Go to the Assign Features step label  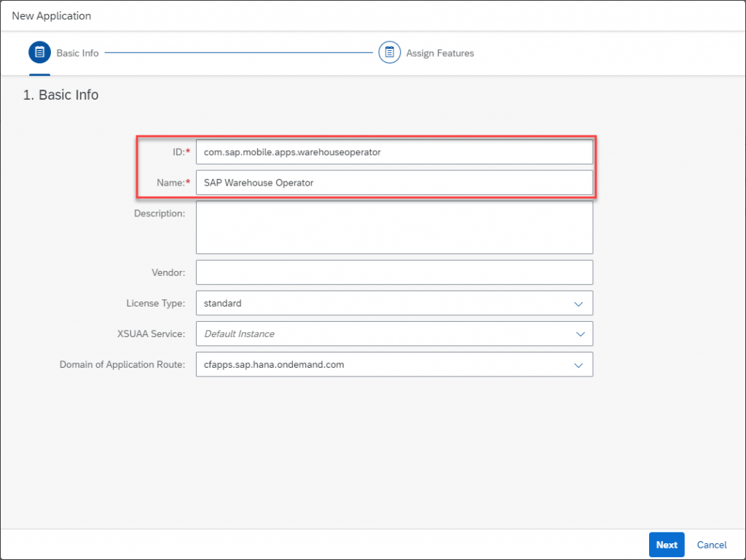(440, 53)
